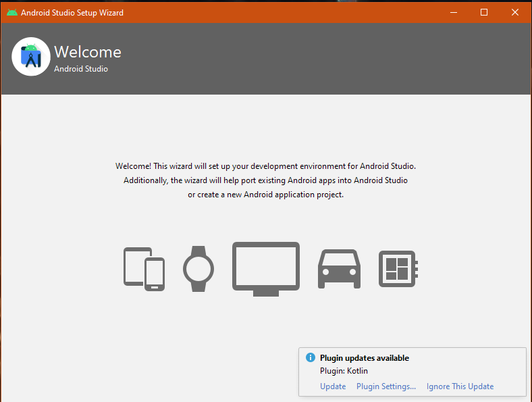Click the Android Auto car icon
The width and height of the screenshot is (532, 402).
coord(339,268)
